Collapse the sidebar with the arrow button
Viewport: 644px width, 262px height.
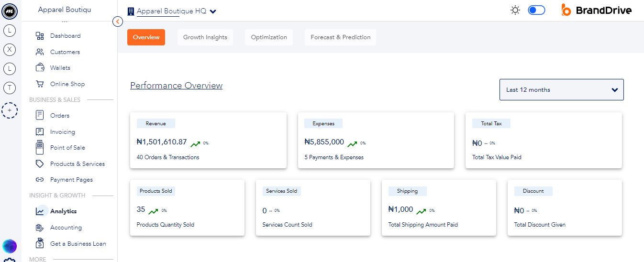pos(118,21)
